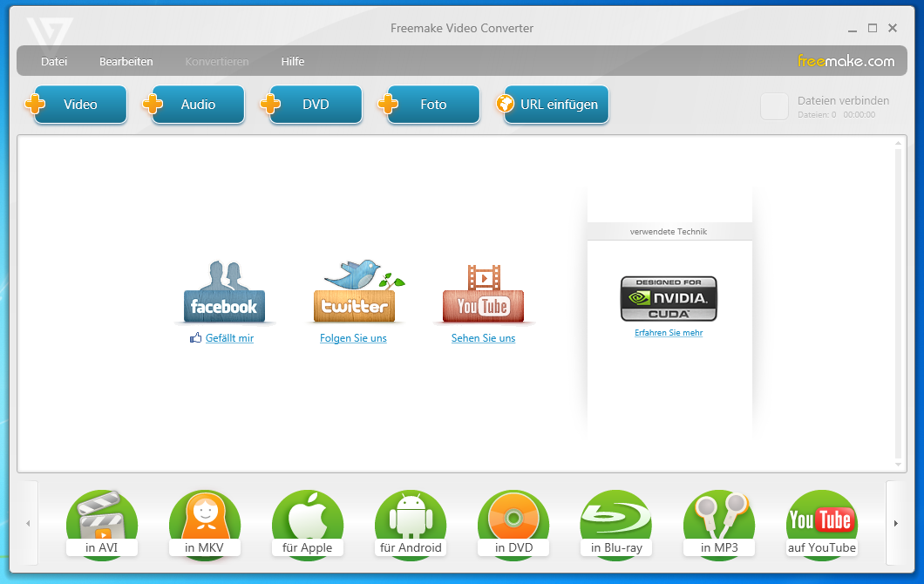Select the auf YouTube upload option

click(x=822, y=524)
